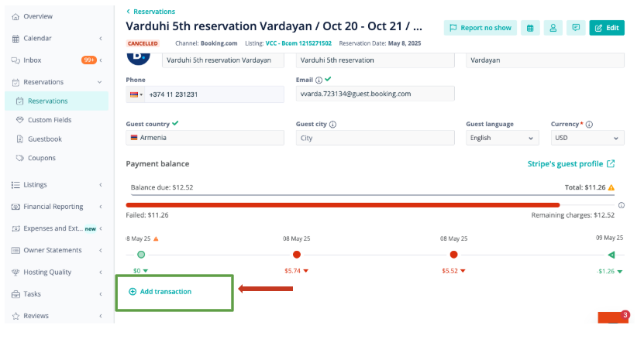Click the red failed payment progress bar
644x353 pixels.
point(343,205)
